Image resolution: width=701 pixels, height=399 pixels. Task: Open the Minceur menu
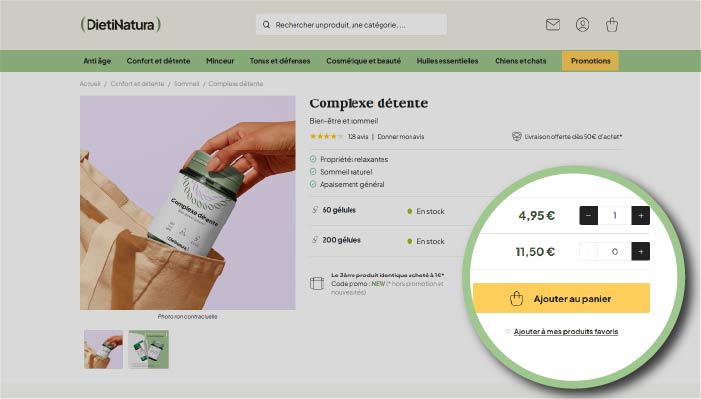click(x=220, y=61)
